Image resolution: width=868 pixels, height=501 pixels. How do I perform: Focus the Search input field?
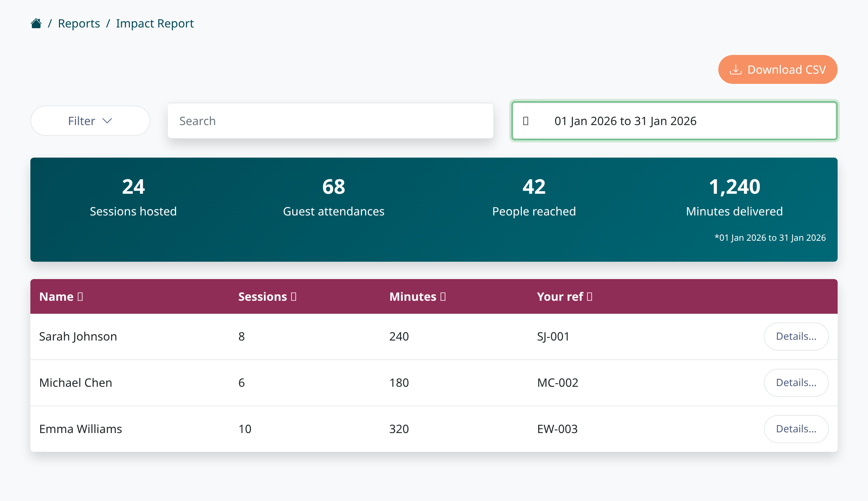pyautogui.click(x=331, y=121)
